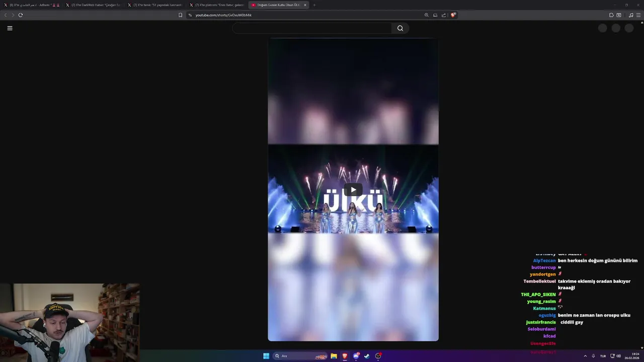Click chat username "kfcad"

pos(549,336)
